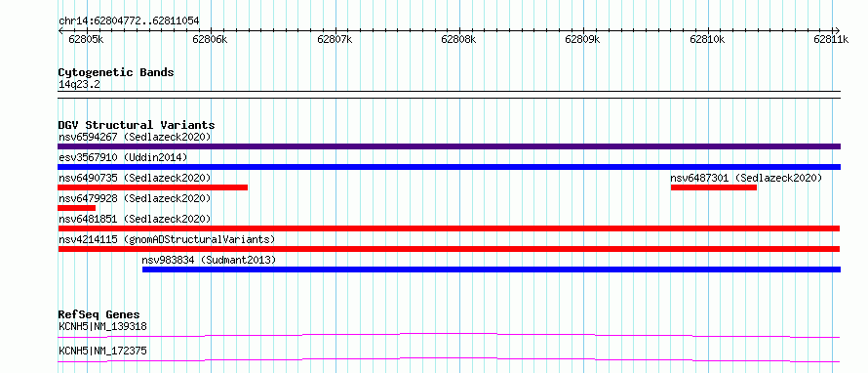Click the Cytogenetic Bands track title
The image size is (868, 373).
[x=116, y=72]
